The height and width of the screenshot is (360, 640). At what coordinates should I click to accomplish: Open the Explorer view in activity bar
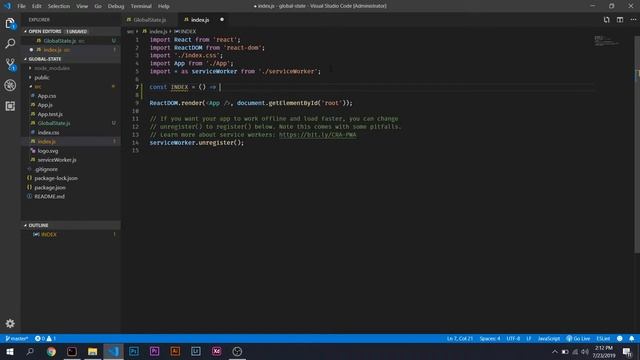point(10,23)
